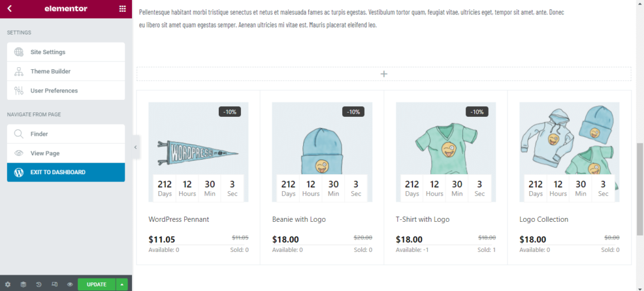Switch Responsive Mode via the devices icon
The height and width of the screenshot is (291, 644).
coord(55,284)
